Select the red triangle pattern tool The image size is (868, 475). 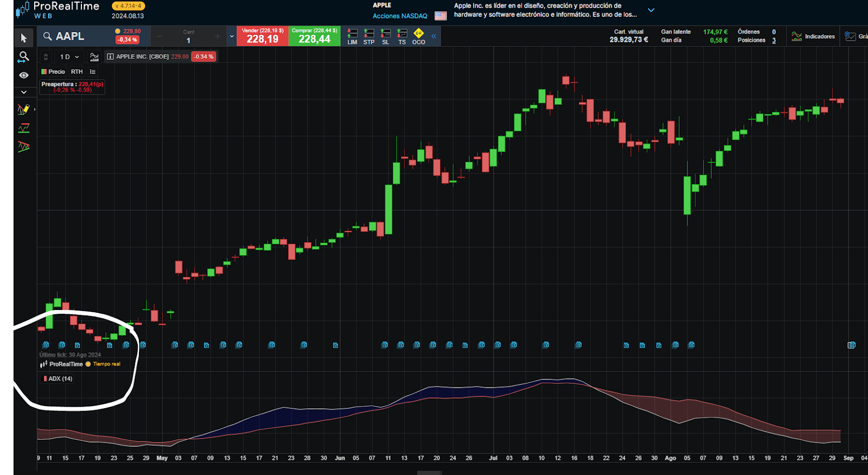(x=24, y=147)
